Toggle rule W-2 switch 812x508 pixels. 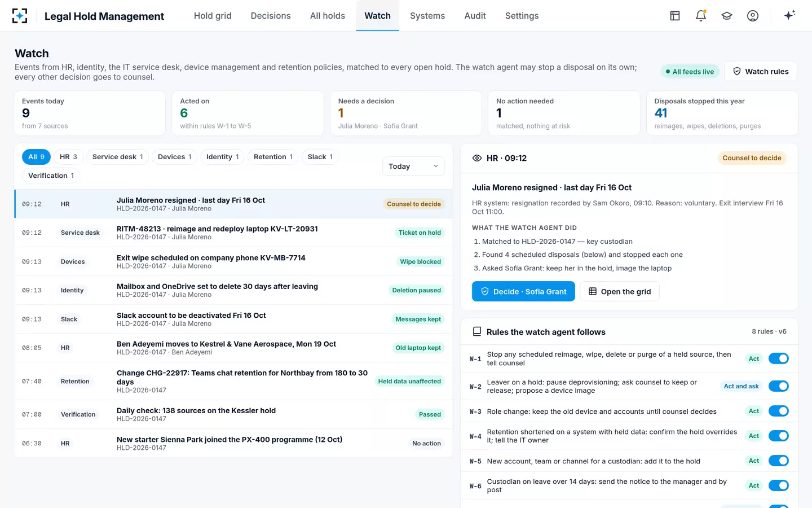pyautogui.click(x=779, y=386)
